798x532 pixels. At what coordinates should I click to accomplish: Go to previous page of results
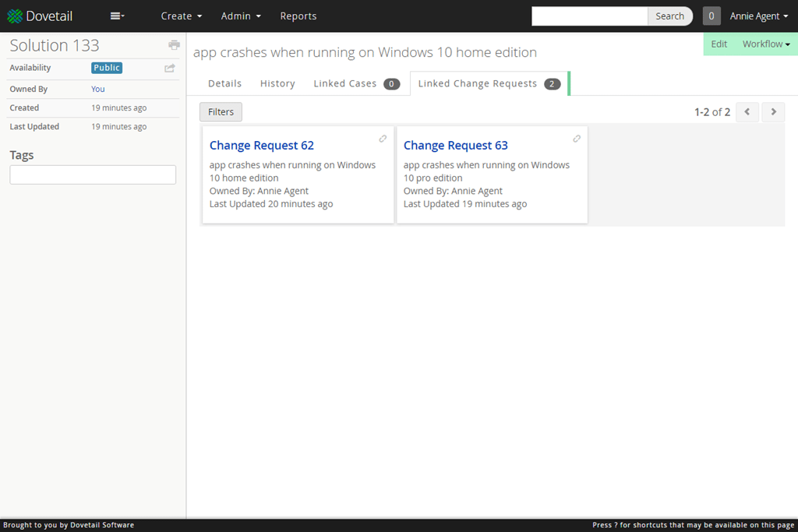point(747,112)
